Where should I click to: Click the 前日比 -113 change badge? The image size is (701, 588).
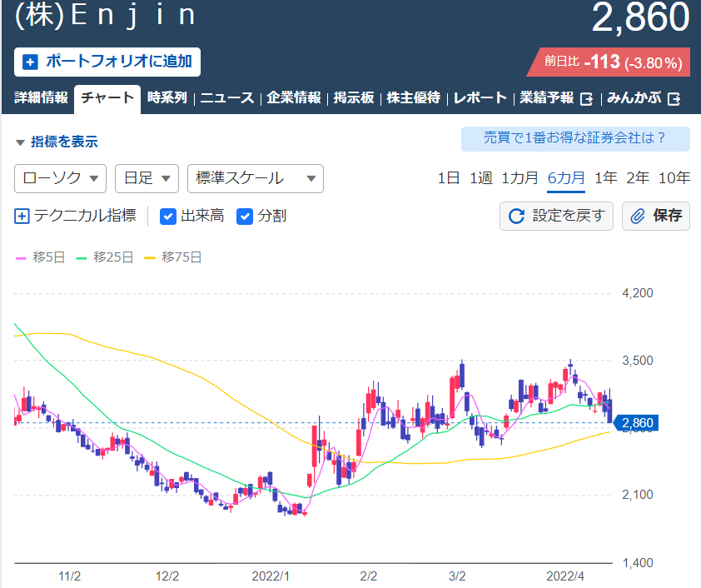[x=609, y=62]
